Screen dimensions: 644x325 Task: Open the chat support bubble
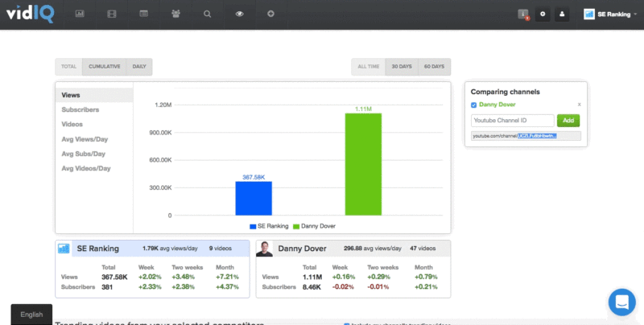[x=622, y=302]
